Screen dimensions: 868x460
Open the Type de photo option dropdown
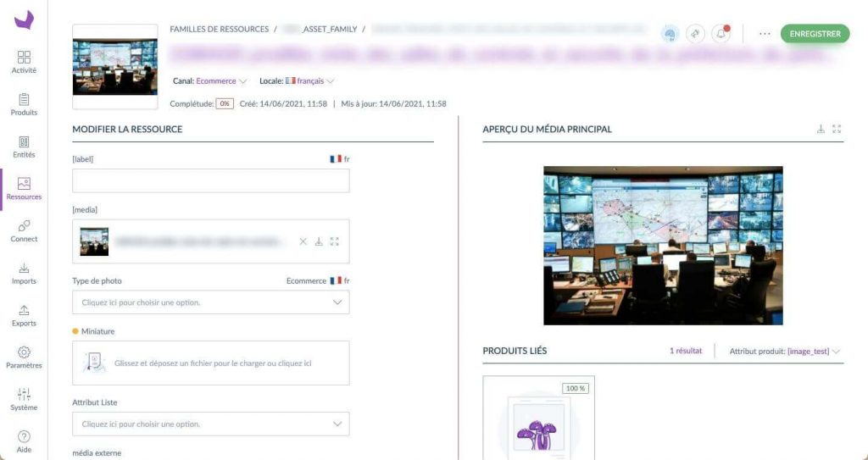(211, 302)
